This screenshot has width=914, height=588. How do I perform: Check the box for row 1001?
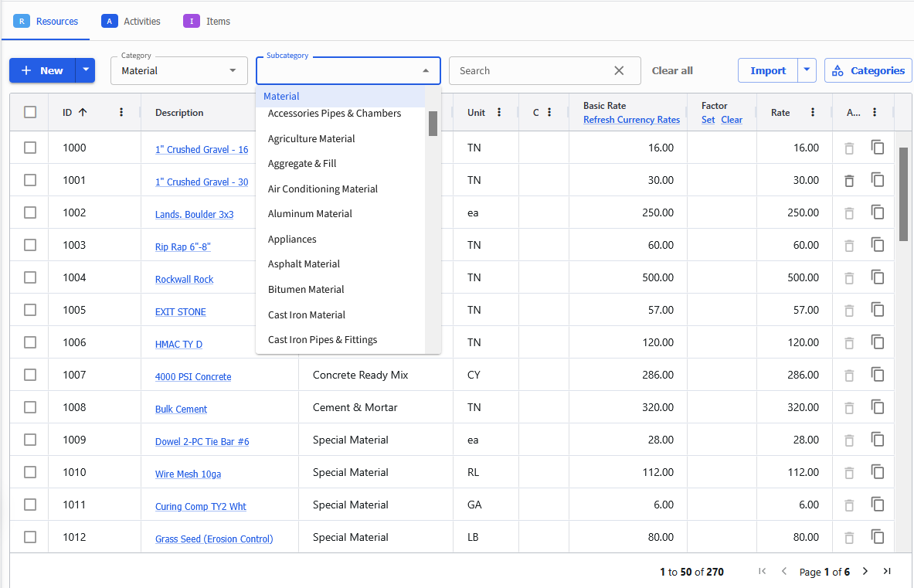30,180
